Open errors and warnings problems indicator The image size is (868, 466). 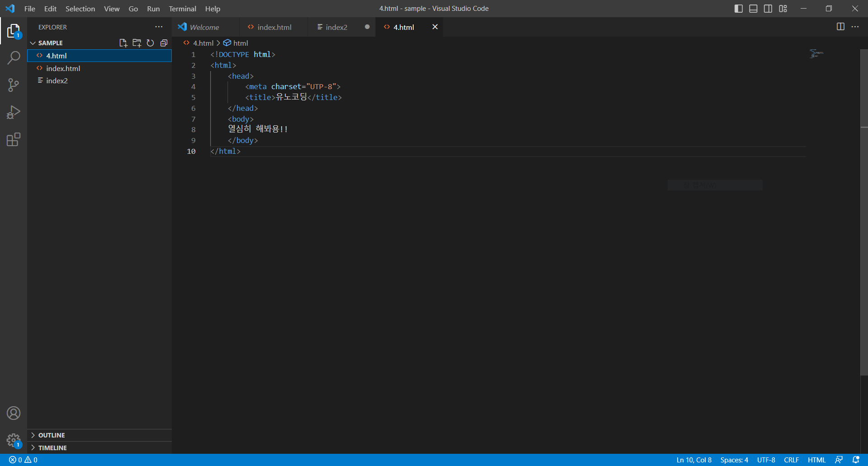click(23, 460)
